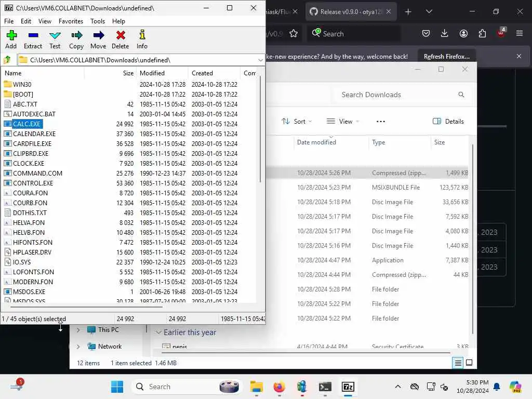This screenshot has width=532, height=399.
Task: Select the WIN30 folder
Action: tap(22, 84)
